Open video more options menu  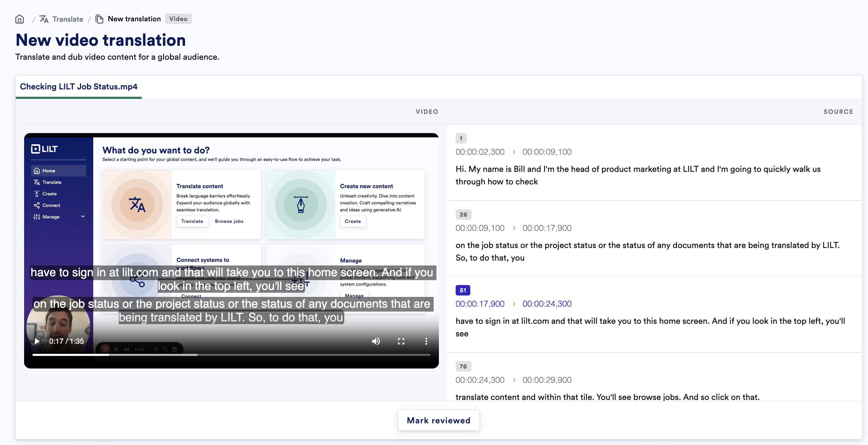pos(426,341)
